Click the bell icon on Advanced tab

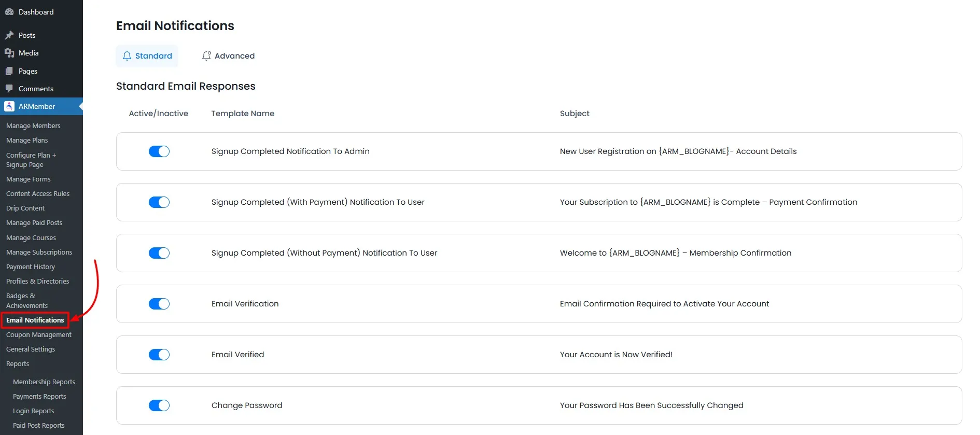[x=206, y=56]
